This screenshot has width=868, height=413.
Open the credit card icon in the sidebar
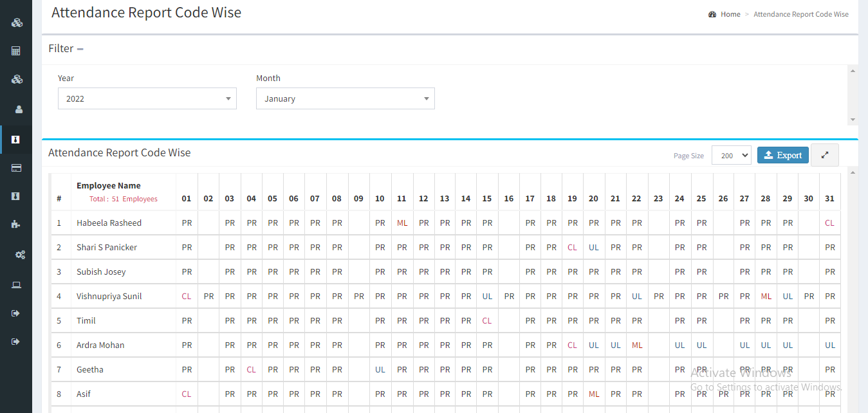16,168
